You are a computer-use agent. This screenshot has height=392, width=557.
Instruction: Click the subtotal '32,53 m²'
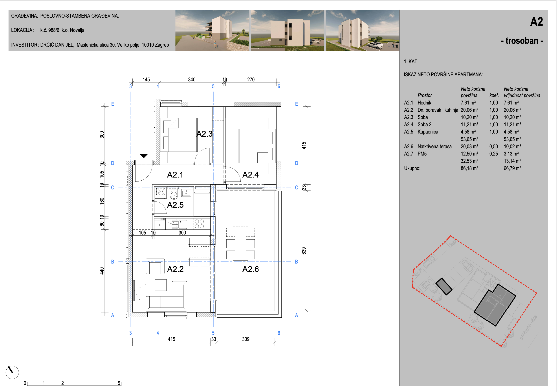click(x=469, y=161)
